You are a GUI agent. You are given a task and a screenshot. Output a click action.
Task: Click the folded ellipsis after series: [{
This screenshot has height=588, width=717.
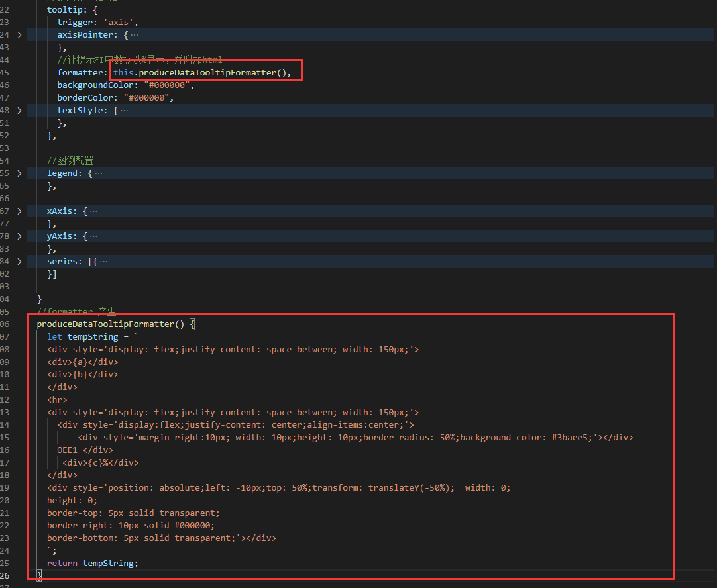click(104, 262)
